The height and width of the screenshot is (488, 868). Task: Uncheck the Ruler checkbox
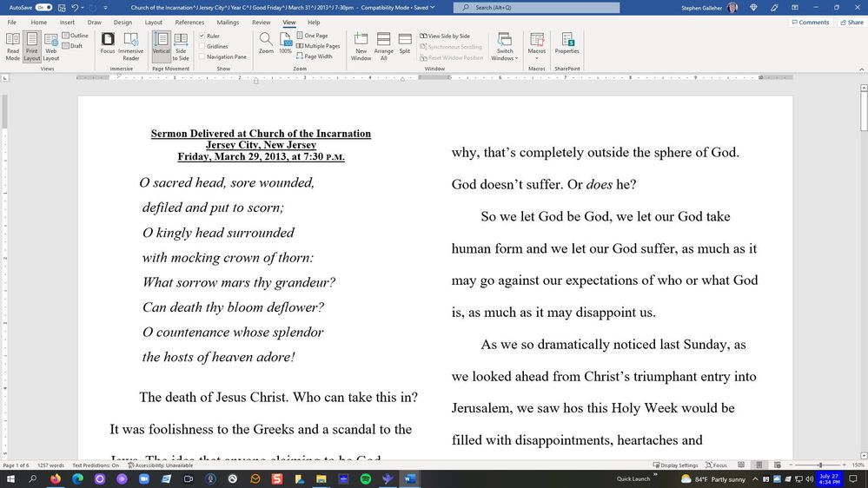coord(202,36)
